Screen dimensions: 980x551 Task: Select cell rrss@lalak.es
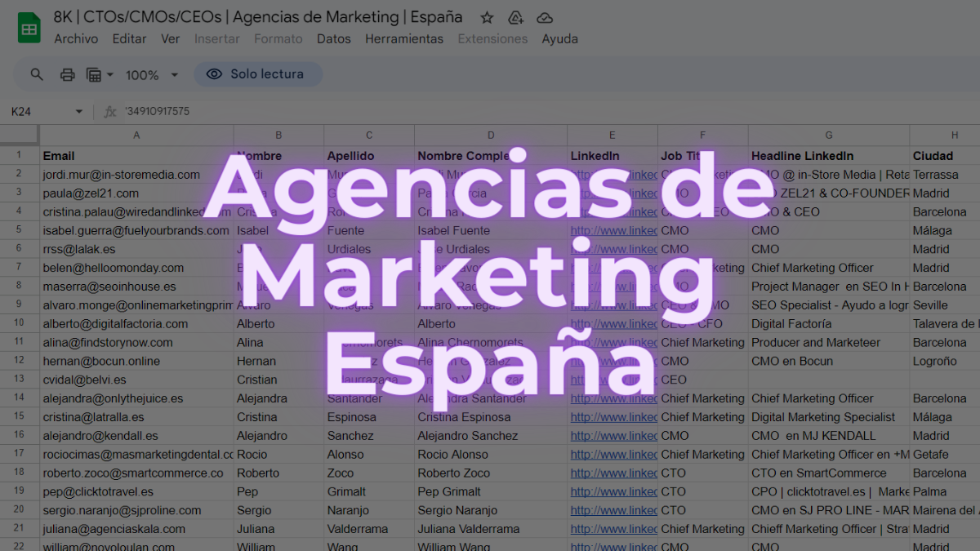[136, 249]
